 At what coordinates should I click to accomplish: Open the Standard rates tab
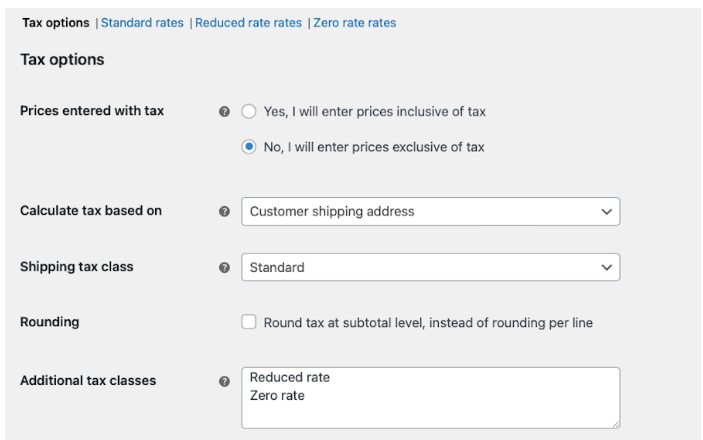[x=142, y=23]
